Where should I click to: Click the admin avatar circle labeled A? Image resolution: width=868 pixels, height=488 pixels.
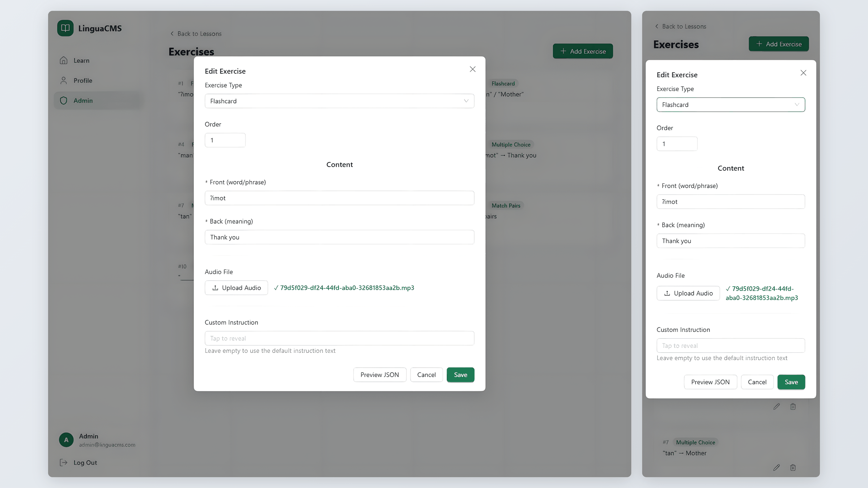[66, 440]
